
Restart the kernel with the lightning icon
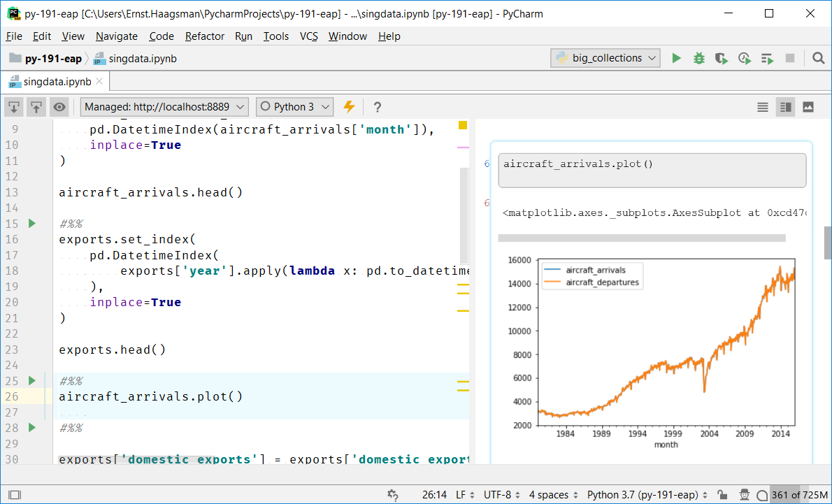click(349, 106)
